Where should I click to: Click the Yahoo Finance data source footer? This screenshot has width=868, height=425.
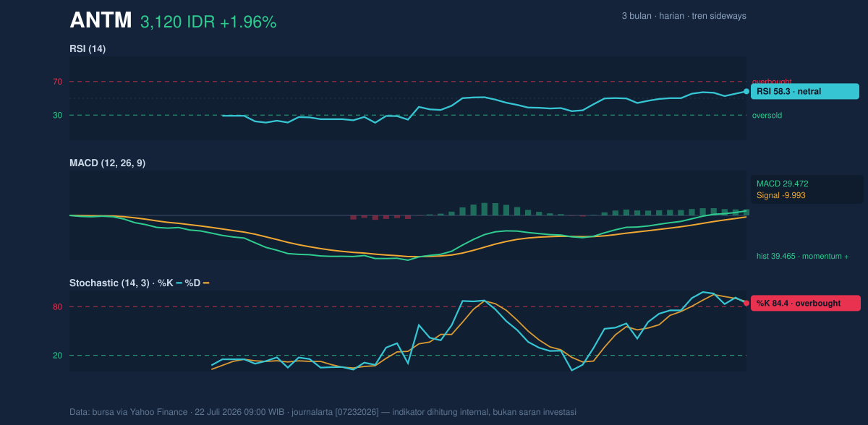tap(323, 412)
